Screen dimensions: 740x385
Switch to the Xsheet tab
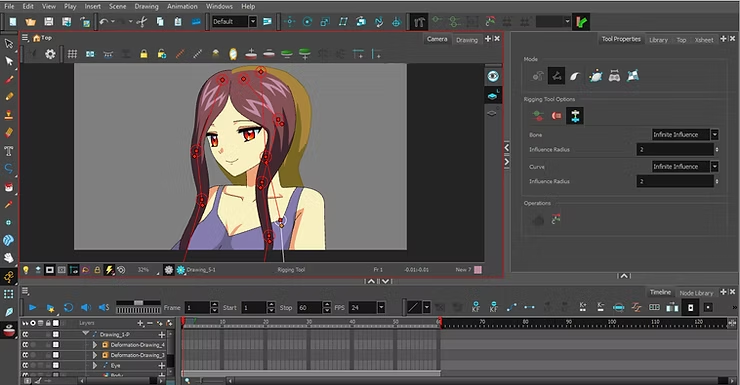tap(704, 40)
